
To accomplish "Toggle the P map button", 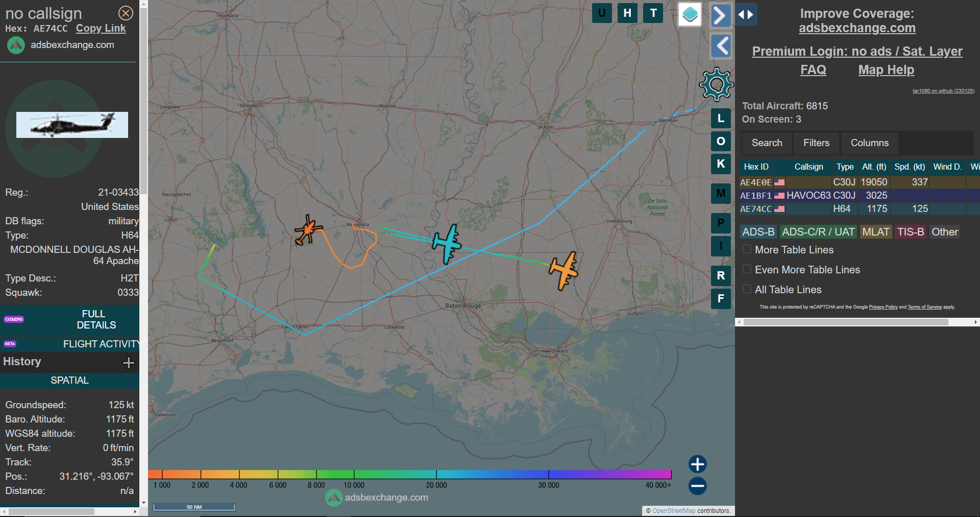I will click(x=721, y=223).
